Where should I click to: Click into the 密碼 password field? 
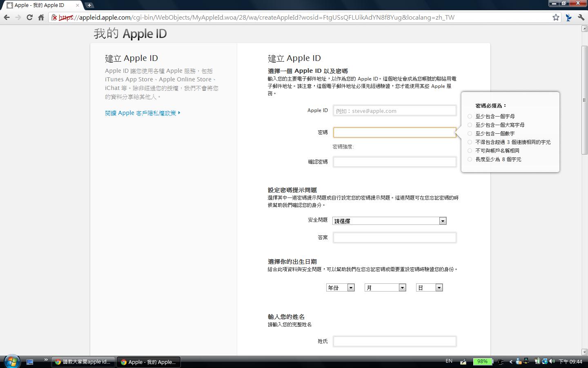394,132
